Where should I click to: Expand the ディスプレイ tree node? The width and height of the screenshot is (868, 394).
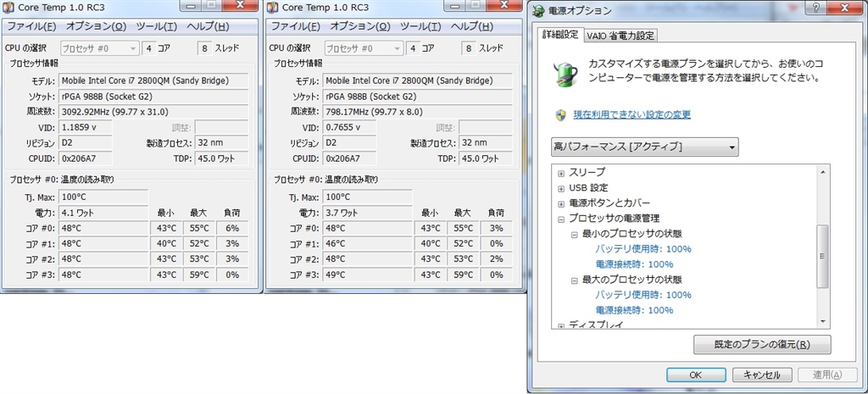tap(561, 326)
